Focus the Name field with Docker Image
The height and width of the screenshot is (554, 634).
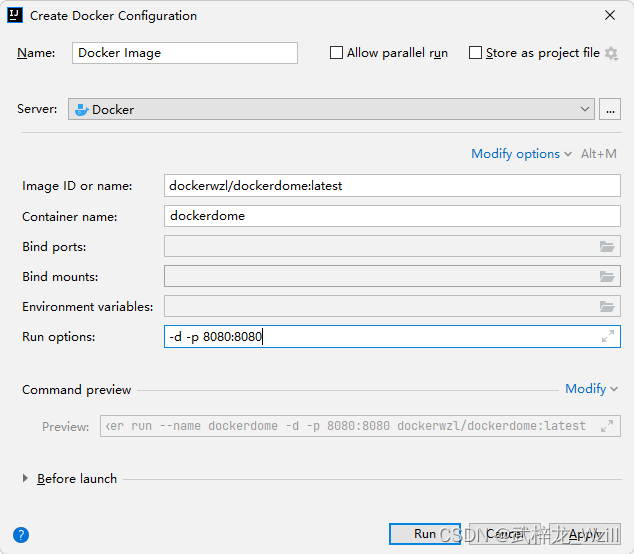(185, 53)
